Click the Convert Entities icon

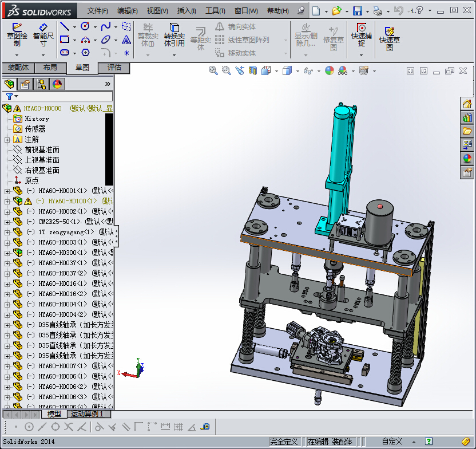[174, 35]
